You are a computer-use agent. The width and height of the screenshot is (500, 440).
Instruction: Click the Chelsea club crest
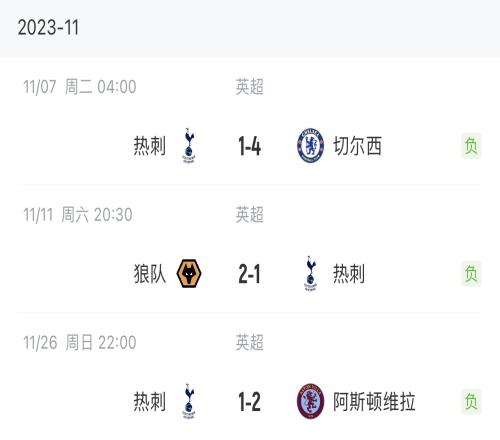pos(310,146)
